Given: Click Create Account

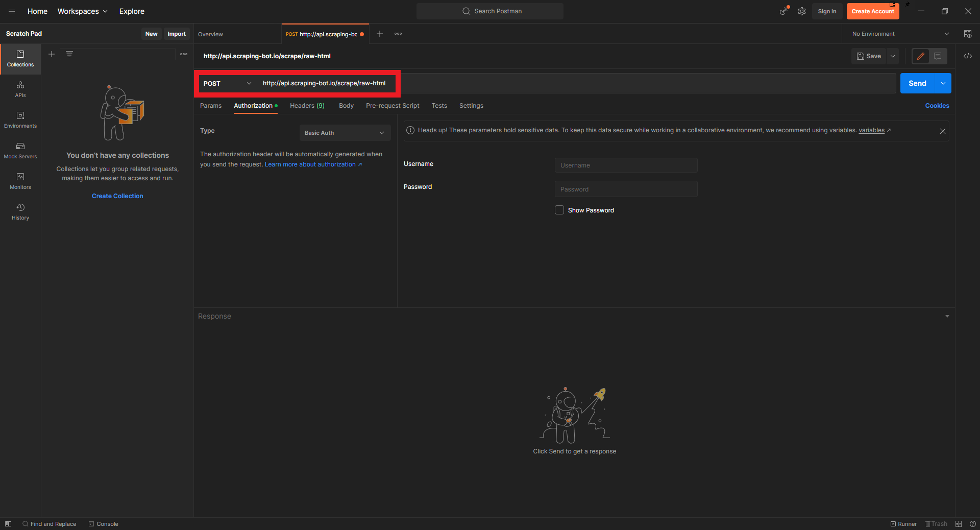Looking at the screenshot, I should point(873,11).
